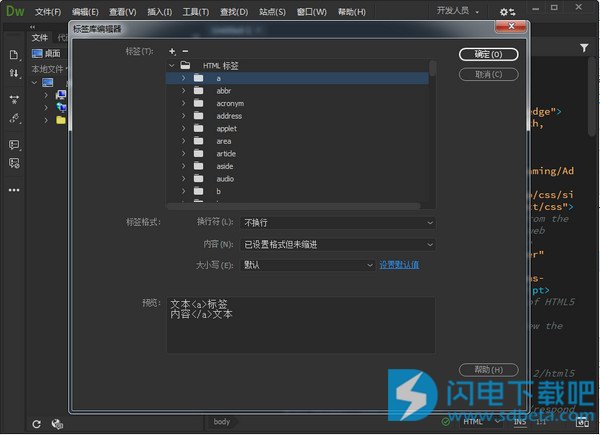The image size is (600, 435).
Task: Click the plus icon to add a tag
Action: pos(172,51)
